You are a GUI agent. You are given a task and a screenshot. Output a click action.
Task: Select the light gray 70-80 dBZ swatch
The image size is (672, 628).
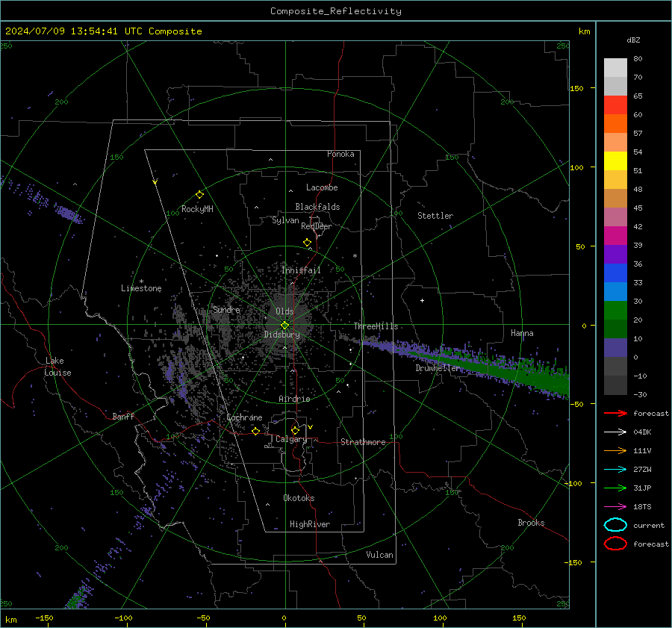[615, 68]
